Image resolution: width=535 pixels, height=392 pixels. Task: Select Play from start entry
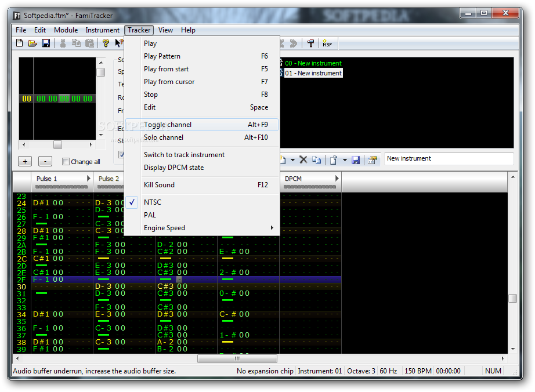pos(202,69)
